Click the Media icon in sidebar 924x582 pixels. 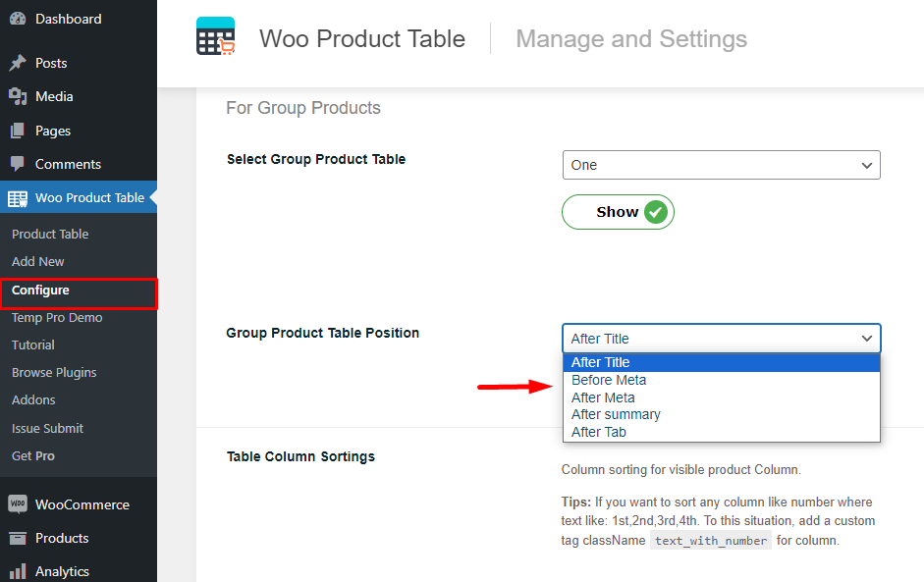point(18,96)
